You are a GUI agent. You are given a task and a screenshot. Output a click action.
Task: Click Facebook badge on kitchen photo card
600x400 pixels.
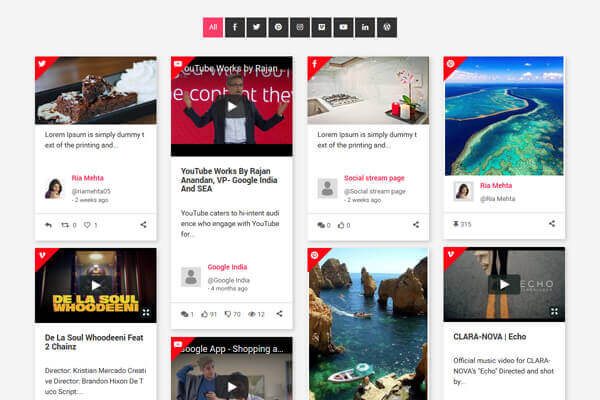click(x=315, y=64)
